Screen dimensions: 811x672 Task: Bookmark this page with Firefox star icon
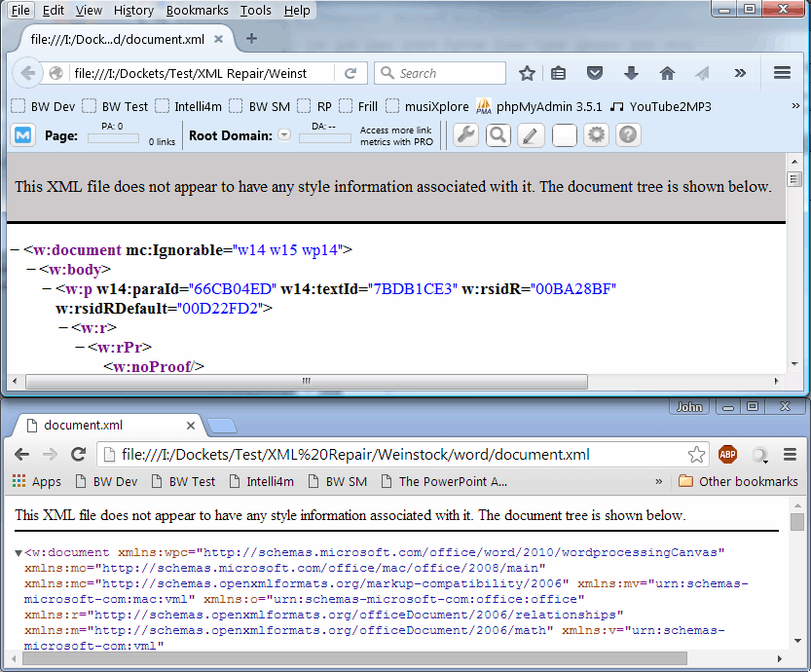pyautogui.click(x=527, y=73)
